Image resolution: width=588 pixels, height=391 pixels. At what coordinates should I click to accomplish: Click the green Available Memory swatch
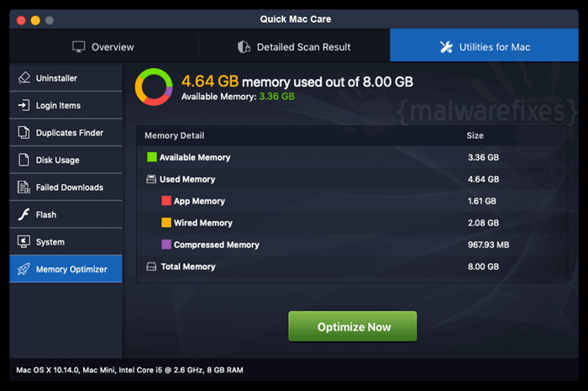tap(152, 157)
